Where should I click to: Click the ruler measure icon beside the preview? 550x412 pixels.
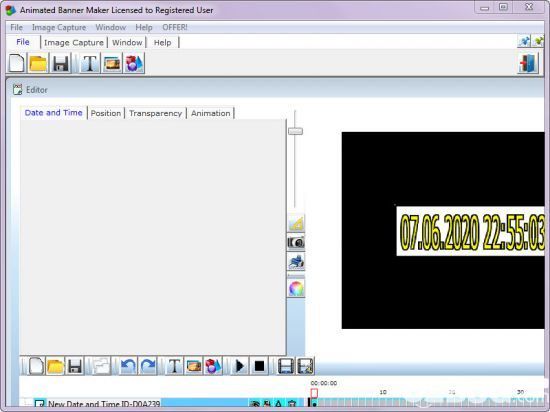coord(296,223)
